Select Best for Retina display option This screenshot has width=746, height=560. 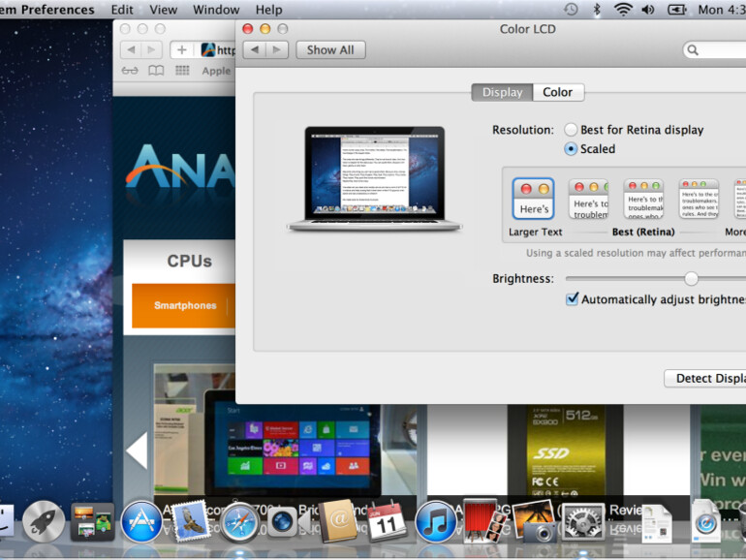tap(571, 130)
